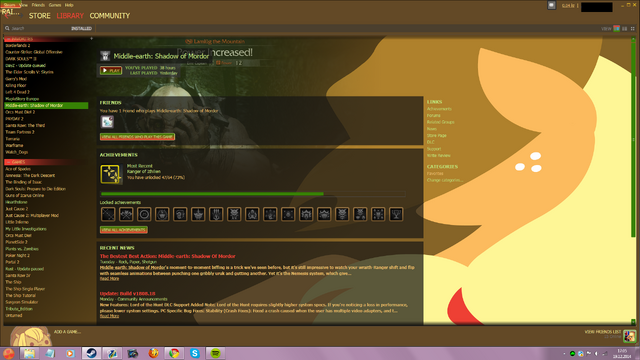
Task: Select Borderlands 2 in game list
Action: pyautogui.click(x=18, y=45)
